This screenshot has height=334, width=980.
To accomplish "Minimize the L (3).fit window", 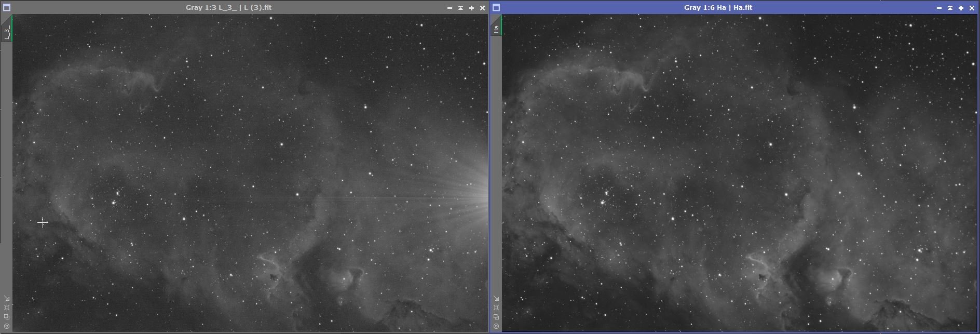I will [450, 8].
